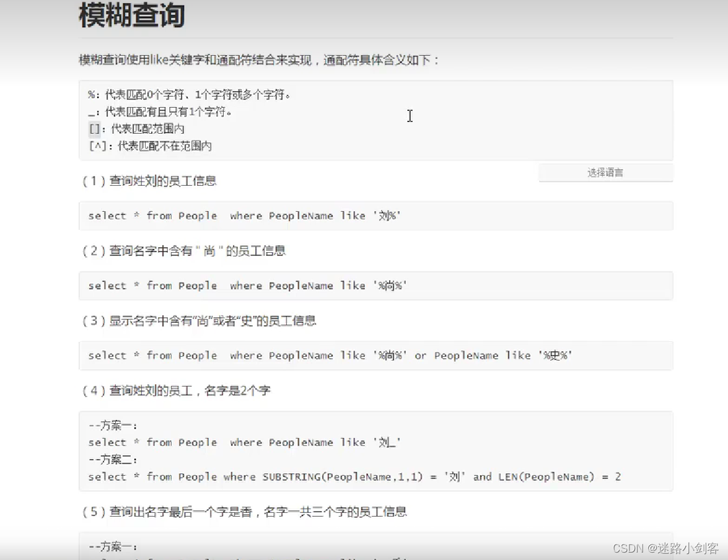The height and width of the screenshot is (560, 728).
Task: Select the query with like '刘_'
Action: pyautogui.click(x=245, y=442)
